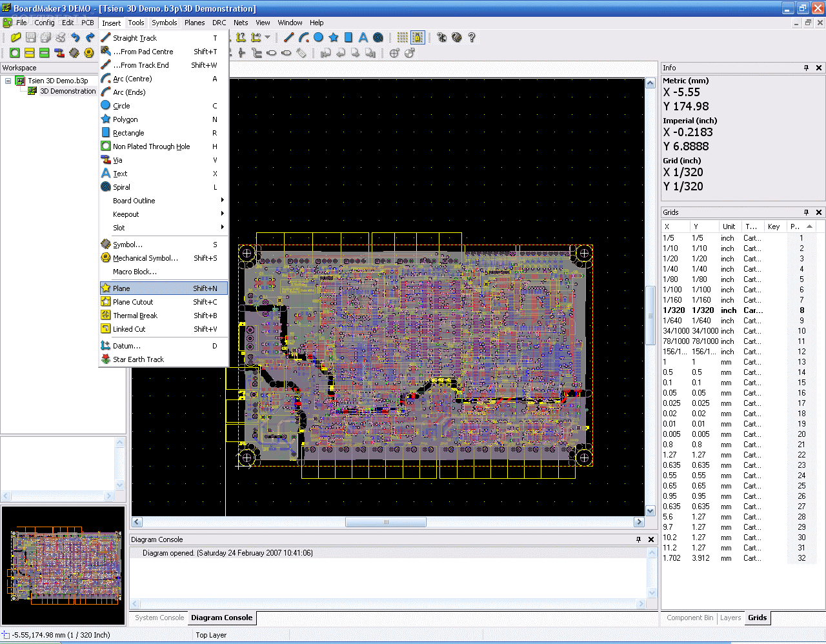Click the Save toolbar icon
Screen dimensions: 826x644
pyautogui.click(x=30, y=37)
